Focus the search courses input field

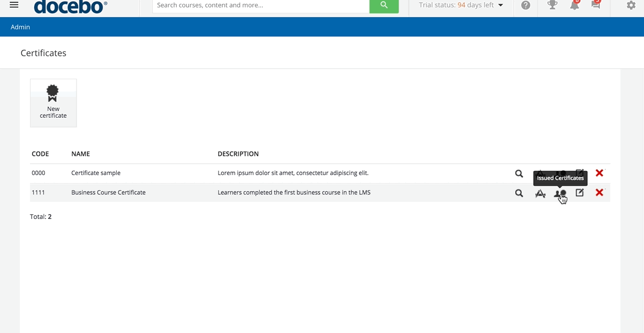(260, 5)
